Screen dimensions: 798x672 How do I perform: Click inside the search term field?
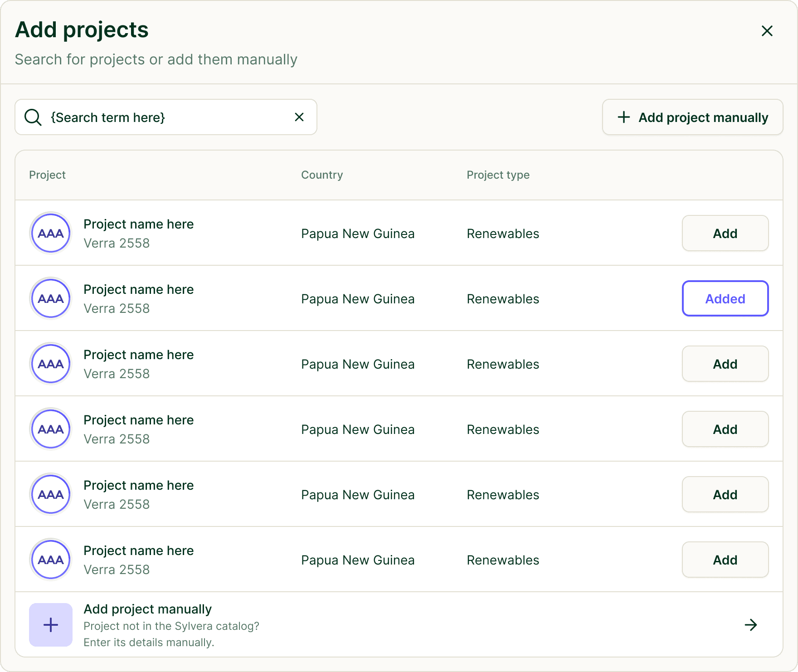click(168, 117)
